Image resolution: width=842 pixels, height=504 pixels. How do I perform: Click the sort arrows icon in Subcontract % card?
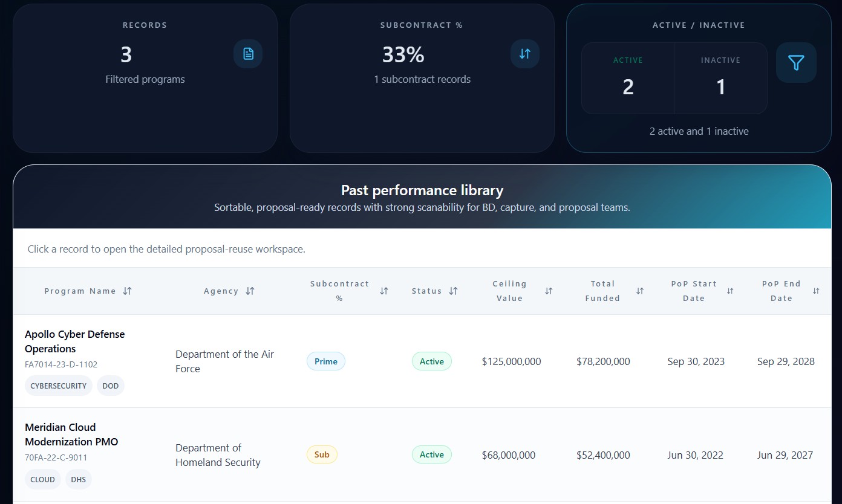(524, 54)
